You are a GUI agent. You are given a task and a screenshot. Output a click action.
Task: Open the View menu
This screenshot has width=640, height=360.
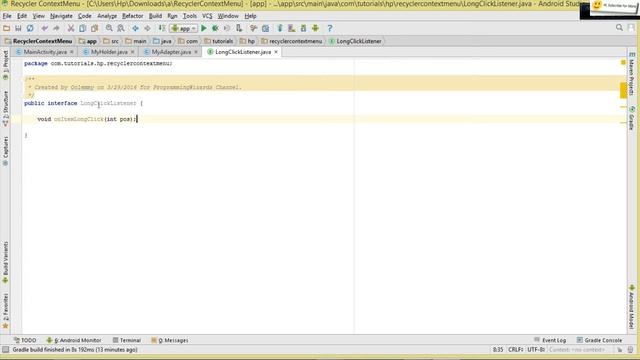pyautogui.click(x=39, y=16)
